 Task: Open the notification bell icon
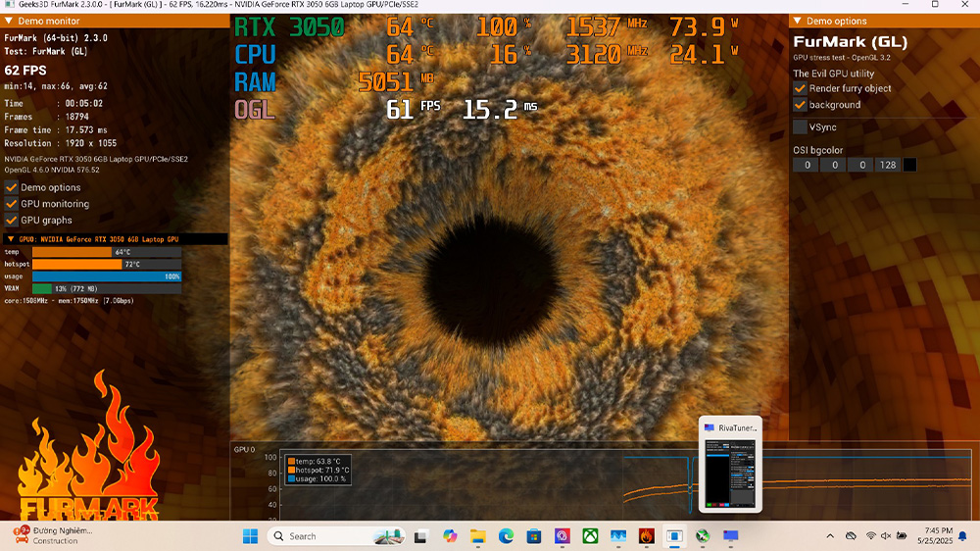click(962, 536)
